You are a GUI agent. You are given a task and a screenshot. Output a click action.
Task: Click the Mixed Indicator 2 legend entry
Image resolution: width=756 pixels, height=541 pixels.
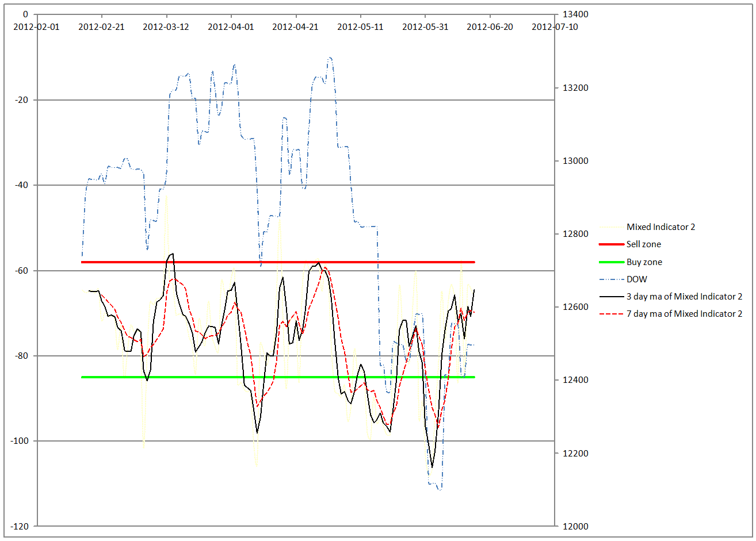[660, 227]
